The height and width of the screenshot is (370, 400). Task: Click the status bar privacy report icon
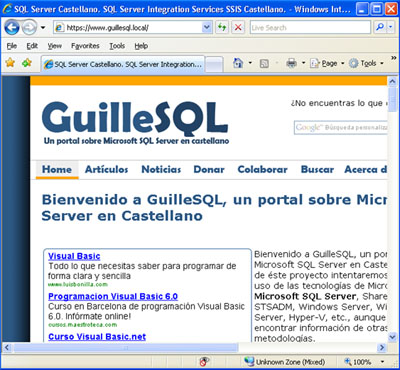[x=204, y=362]
